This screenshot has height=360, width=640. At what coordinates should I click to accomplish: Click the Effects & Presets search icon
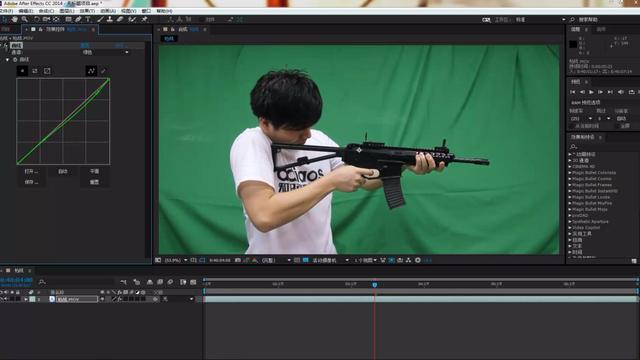tap(573, 146)
